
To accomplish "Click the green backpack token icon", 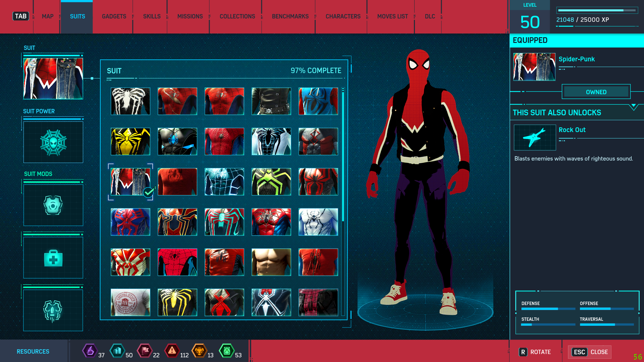I will 227,351.
